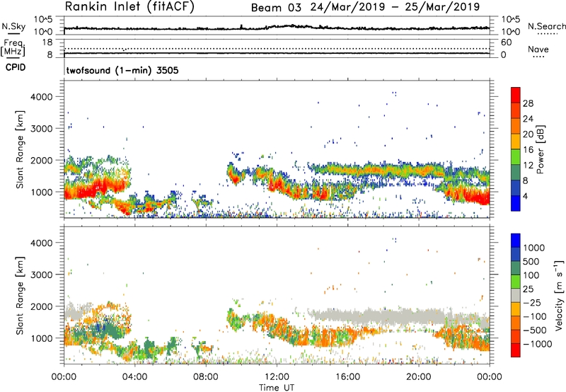Click the "18" tick on the frequency axis
Image resolution: width=566 pixels, height=392 pixels.
coord(47,42)
